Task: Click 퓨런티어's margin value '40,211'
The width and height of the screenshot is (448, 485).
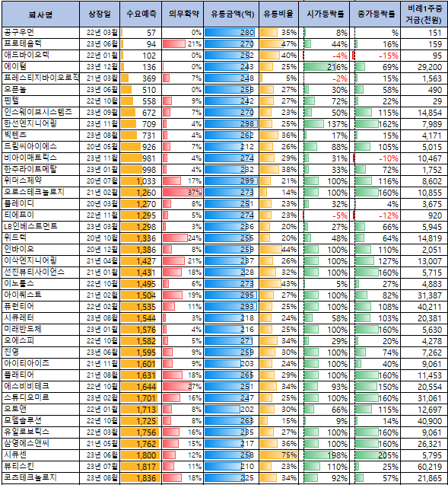Action: tap(424, 307)
